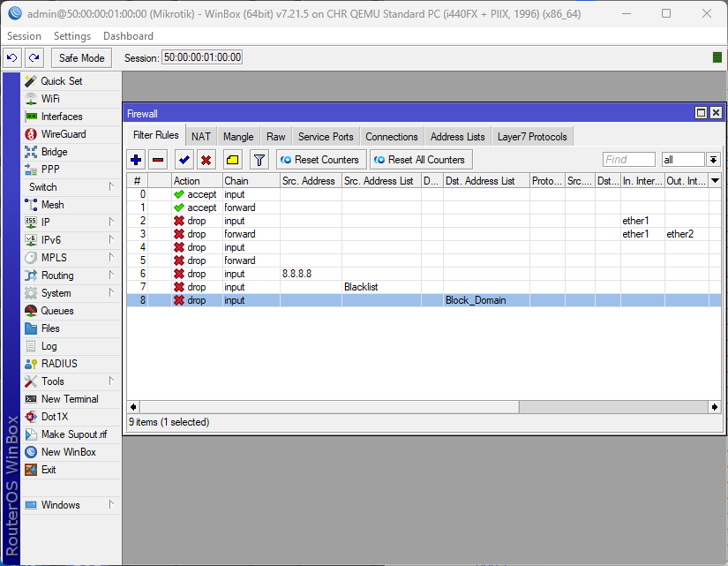Maximize the Firewall inner window

[701, 112]
